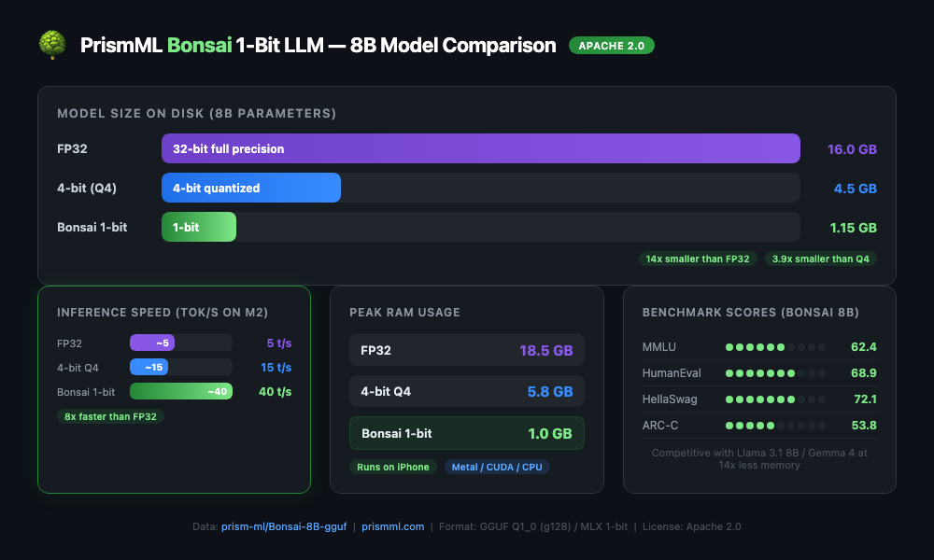
Task: Click the 'License: Apache 2.0' footer text
Action: tap(691, 526)
